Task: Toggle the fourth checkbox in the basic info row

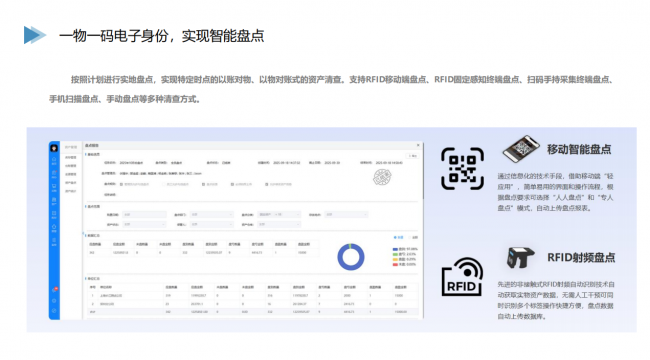Action: pyautogui.click(x=232, y=184)
